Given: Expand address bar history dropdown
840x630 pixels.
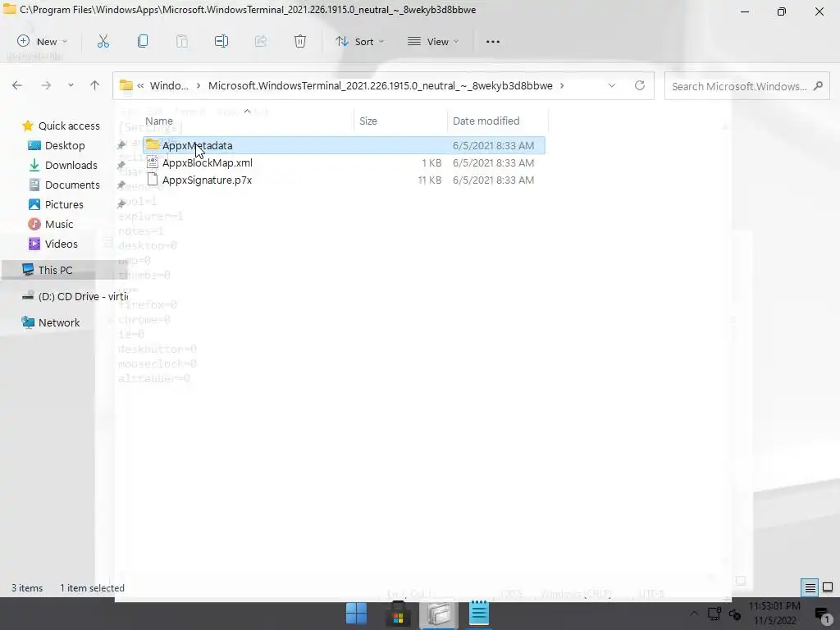Looking at the screenshot, I should tap(612, 85).
